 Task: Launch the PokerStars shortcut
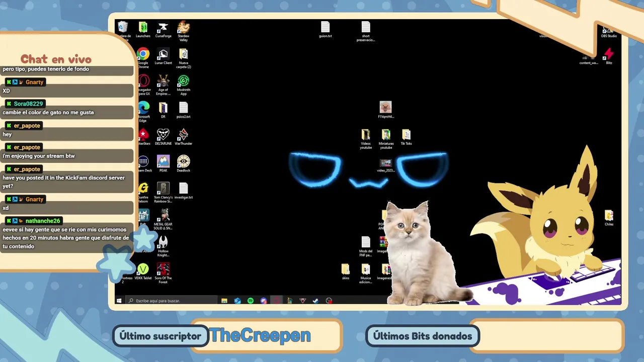[x=144, y=137]
